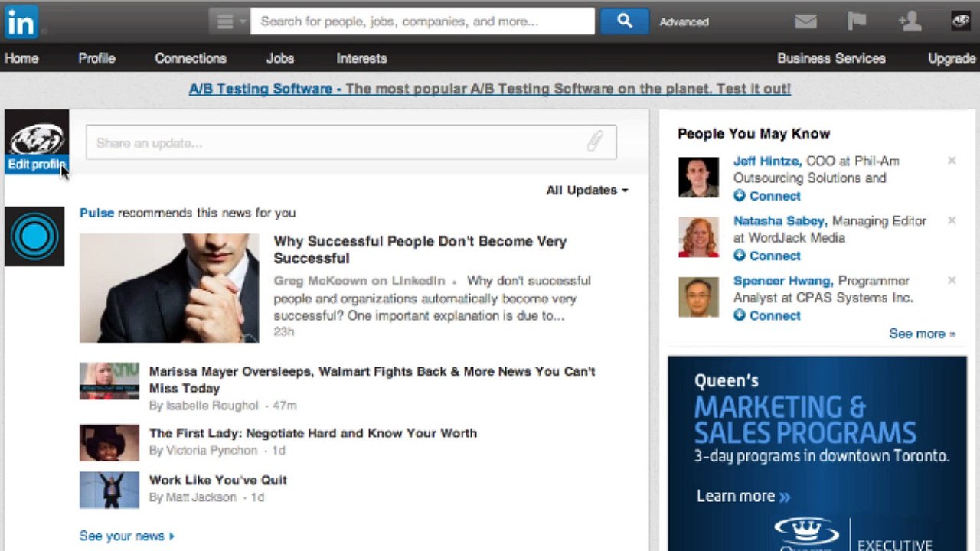
Task: Expand the All Updates dropdown
Action: tap(587, 190)
